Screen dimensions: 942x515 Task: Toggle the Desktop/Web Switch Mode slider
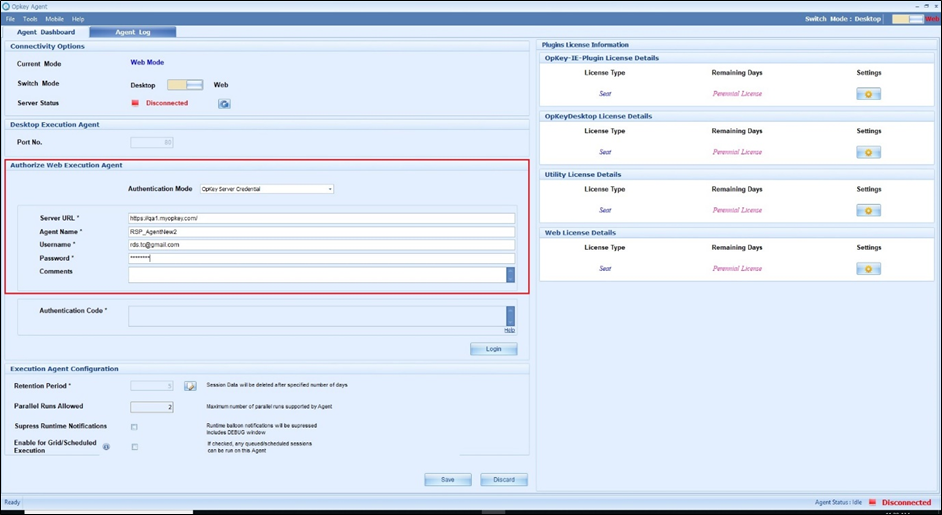[x=185, y=85]
